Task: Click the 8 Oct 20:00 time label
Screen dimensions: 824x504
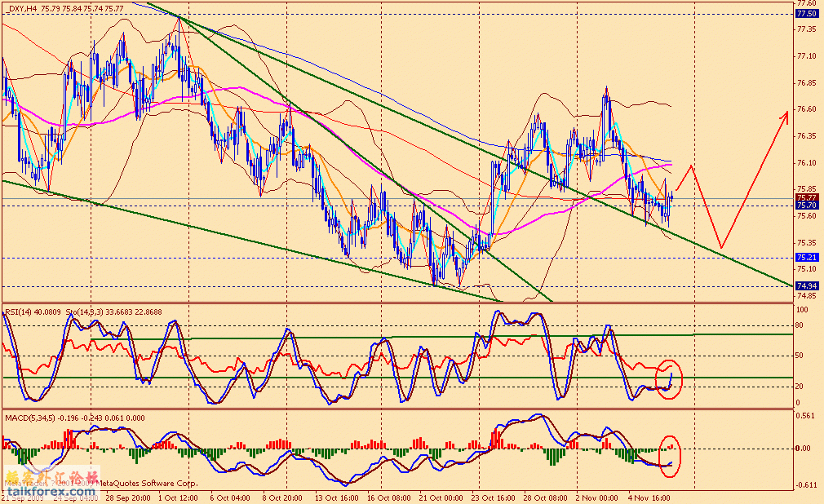Action: click(x=282, y=497)
